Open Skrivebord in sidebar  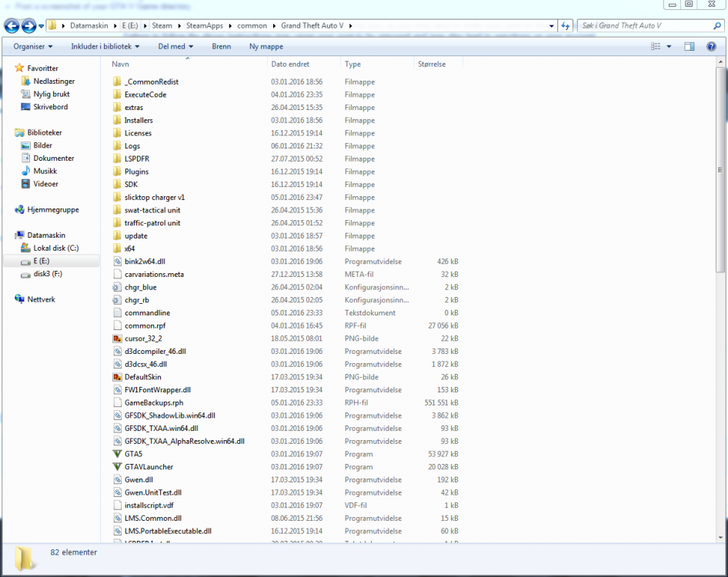51,107
